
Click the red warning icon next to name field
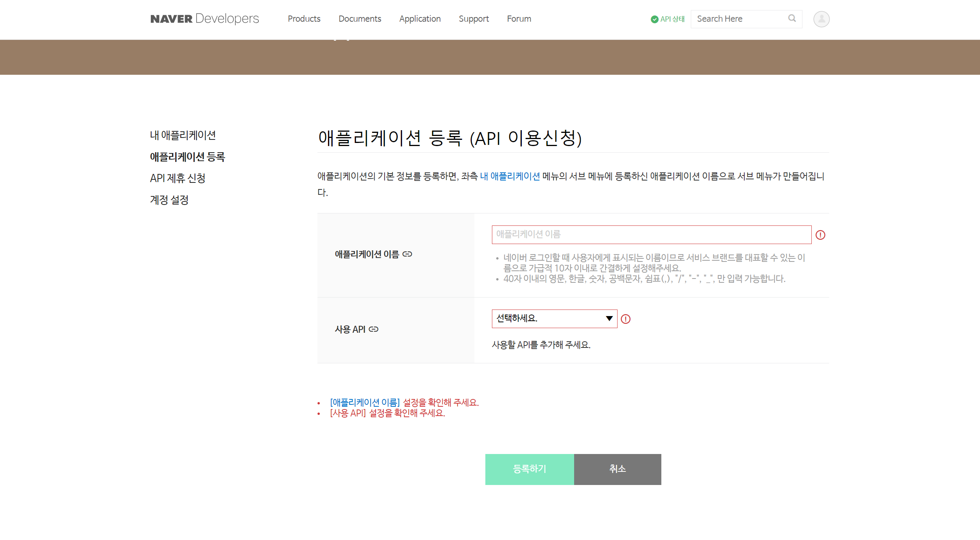(x=820, y=235)
